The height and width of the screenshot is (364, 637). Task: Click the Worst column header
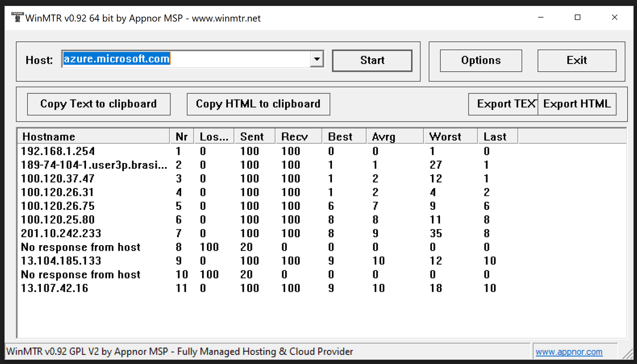click(450, 136)
